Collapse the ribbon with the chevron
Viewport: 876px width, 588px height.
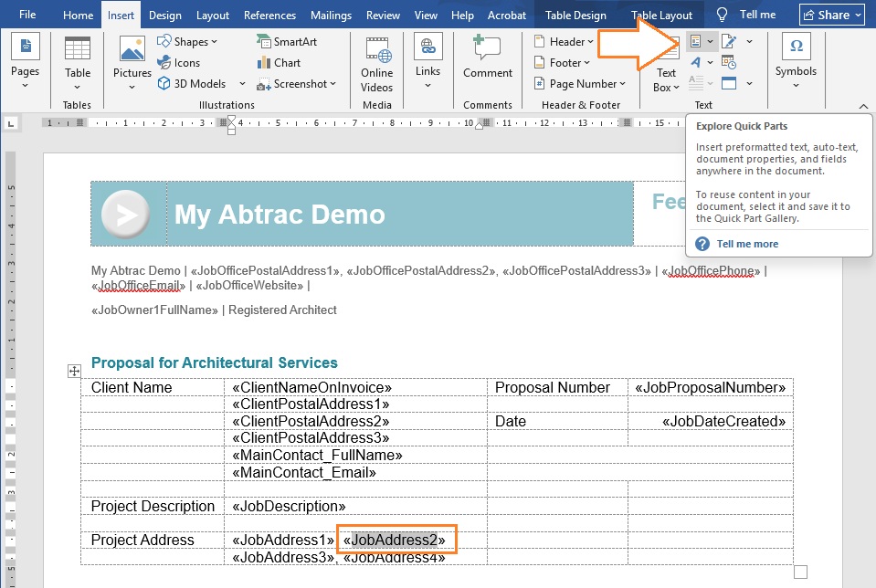[x=864, y=107]
